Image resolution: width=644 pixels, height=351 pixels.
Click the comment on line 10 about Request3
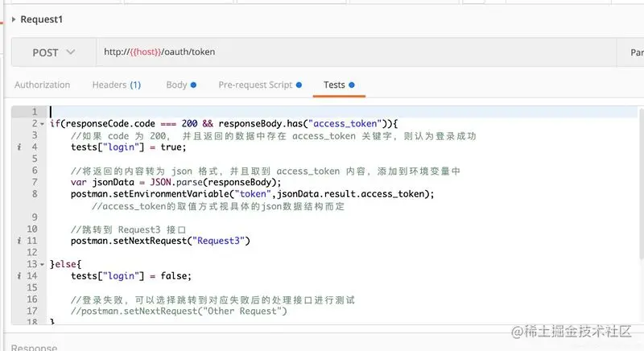128,229
